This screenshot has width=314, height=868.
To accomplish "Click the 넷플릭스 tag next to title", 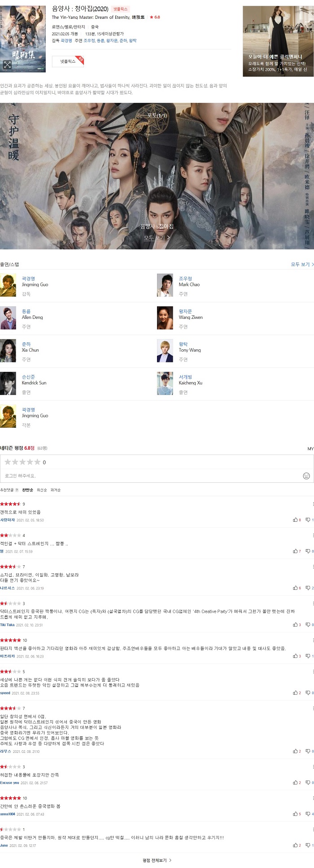I will [x=120, y=9].
